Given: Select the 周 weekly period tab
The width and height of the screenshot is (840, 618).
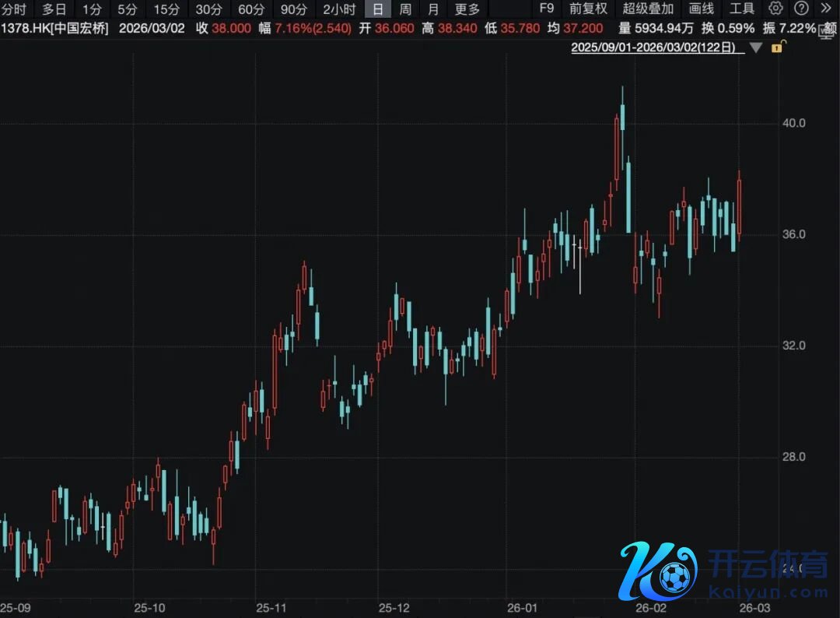Looking at the screenshot, I should point(405,9).
